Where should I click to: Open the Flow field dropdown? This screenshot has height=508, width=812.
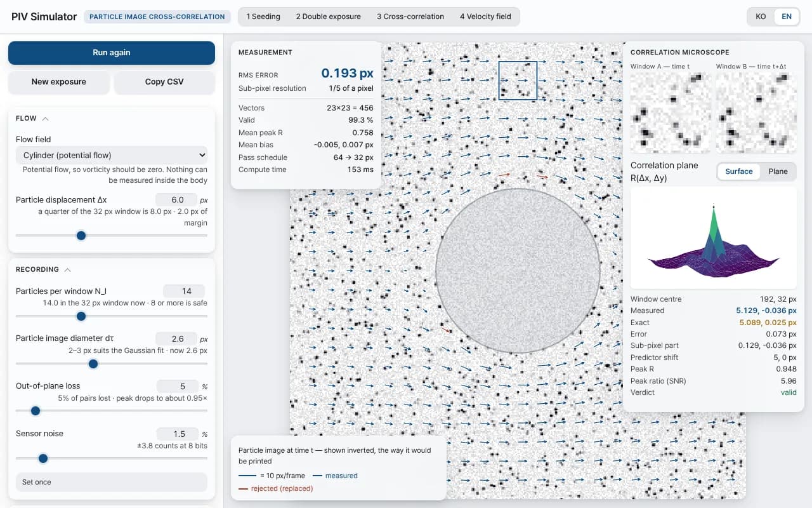click(x=112, y=155)
